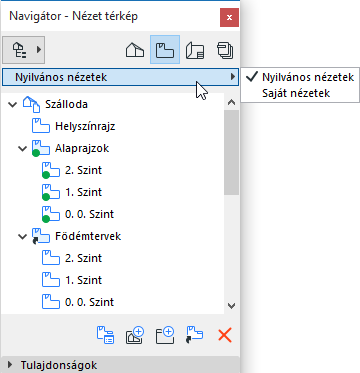Select 0. 0. Szint under Alaprajzok

[x=89, y=214]
